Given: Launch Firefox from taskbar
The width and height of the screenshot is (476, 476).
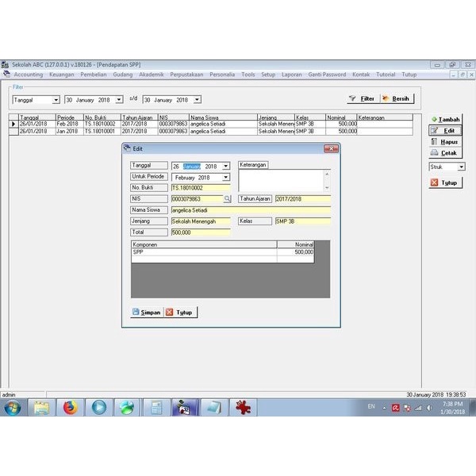Looking at the screenshot, I should tap(70, 408).
